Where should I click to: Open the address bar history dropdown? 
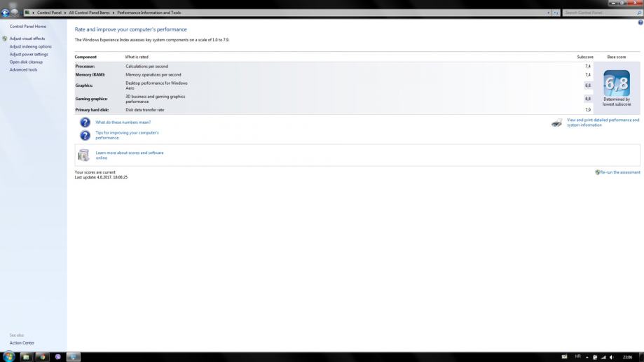[x=548, y=13]
